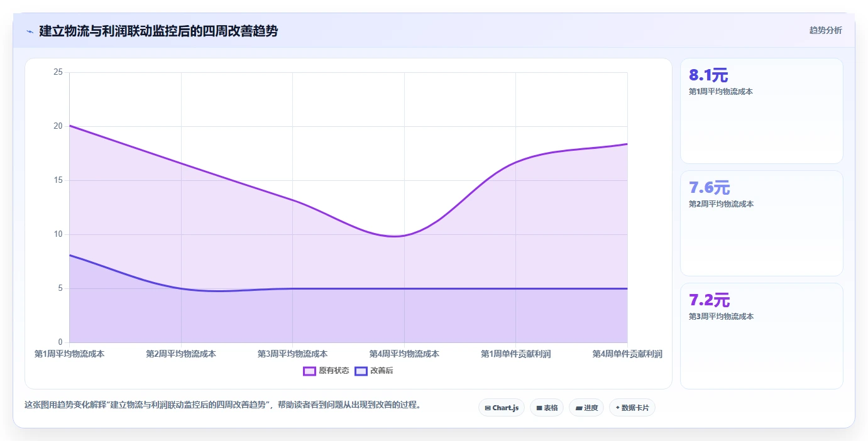Click y-axis value 5
This screenshot has height=441, width=868.
click(x=60, y=288)
